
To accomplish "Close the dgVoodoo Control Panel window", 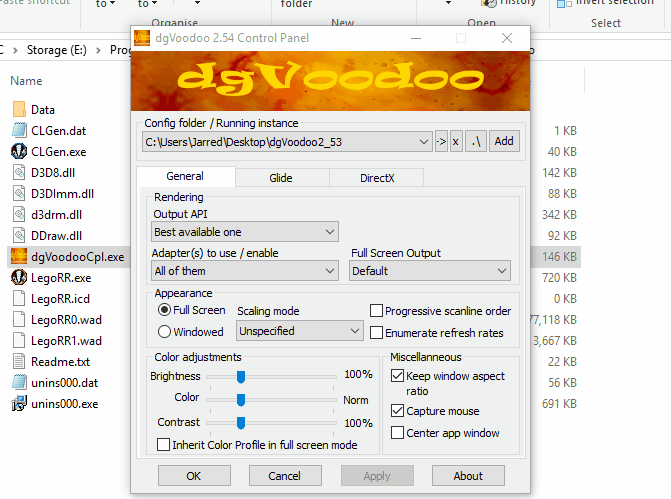I will (x=507, y=38).
